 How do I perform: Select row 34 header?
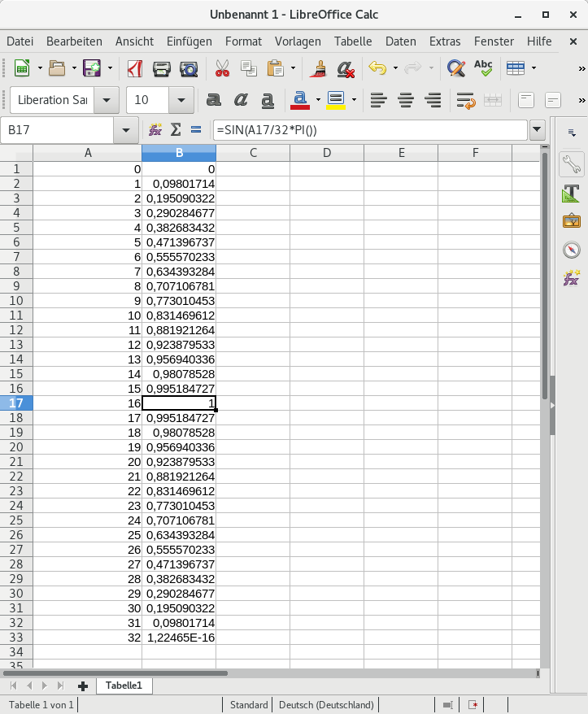tap(16, 652)
